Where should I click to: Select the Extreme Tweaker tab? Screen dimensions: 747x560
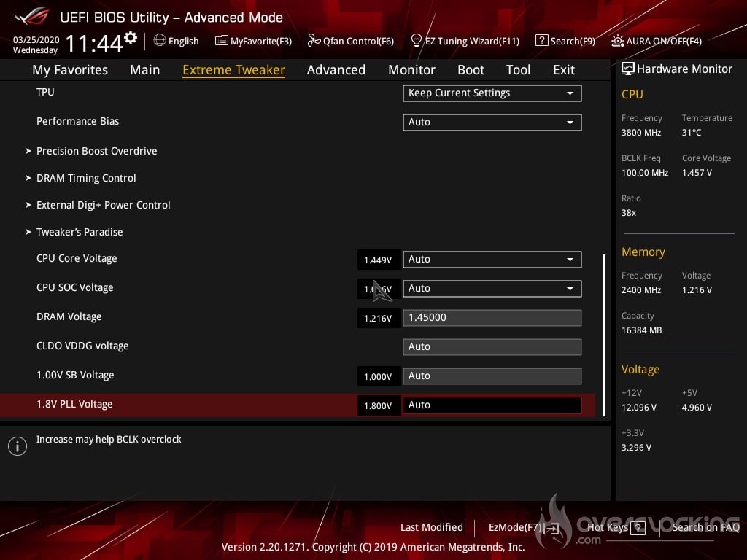pos(233,70)
